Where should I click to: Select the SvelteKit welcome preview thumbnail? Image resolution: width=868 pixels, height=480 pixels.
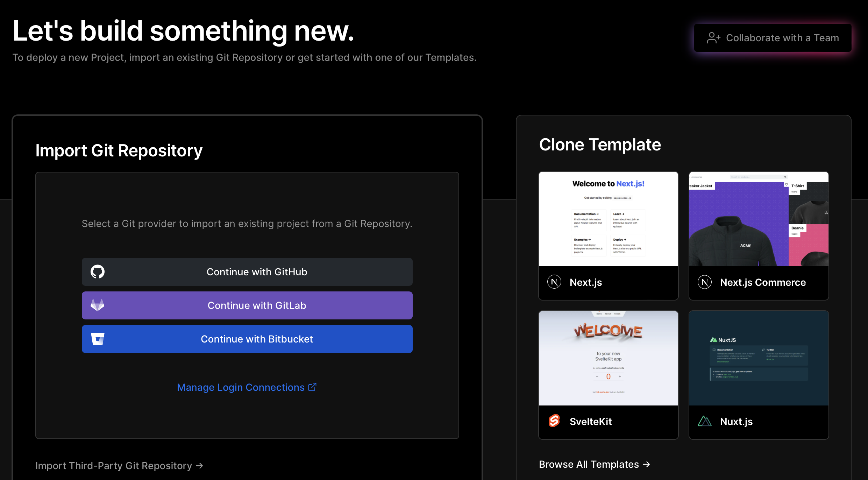pyautogui.click(x=608, y=358)
